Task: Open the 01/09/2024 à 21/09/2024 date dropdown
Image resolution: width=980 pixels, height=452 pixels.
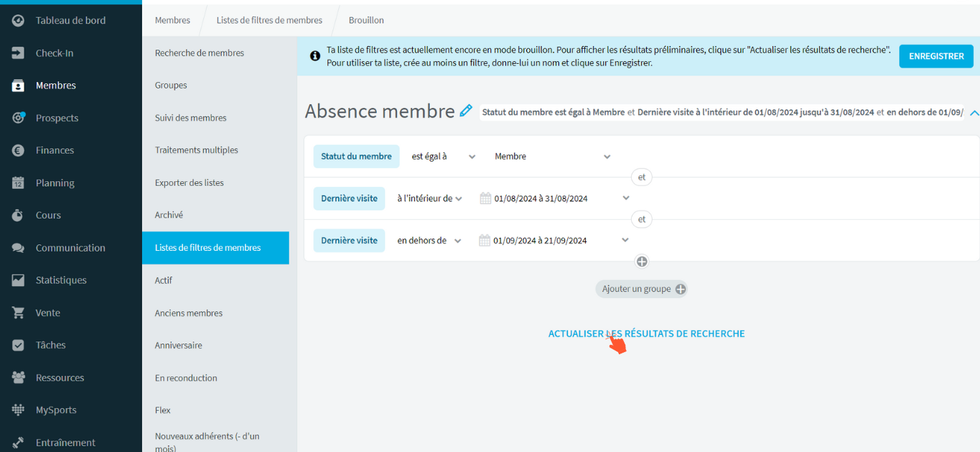Action: [554, 241]
